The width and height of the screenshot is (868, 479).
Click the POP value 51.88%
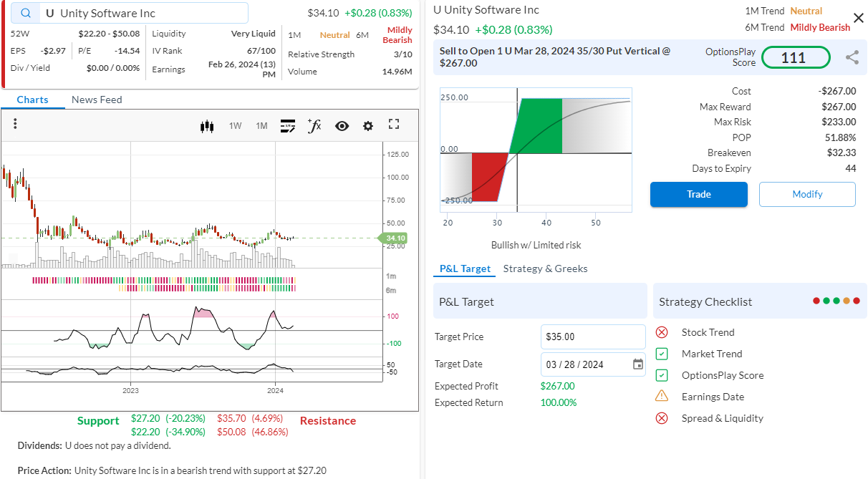tap(840, 137)
